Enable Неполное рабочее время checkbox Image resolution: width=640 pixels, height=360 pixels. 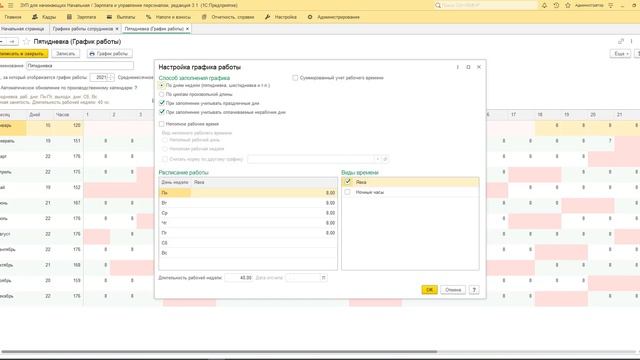coord(162,124)
